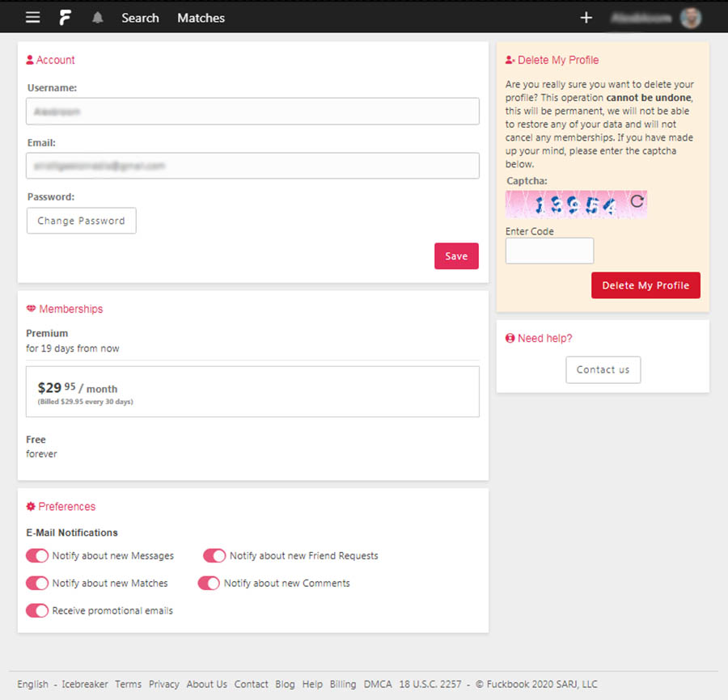The width and height of the screenshot is (728, 700).
Task: Toggle Notify about new Matches
Action: [x=37, y=583]
